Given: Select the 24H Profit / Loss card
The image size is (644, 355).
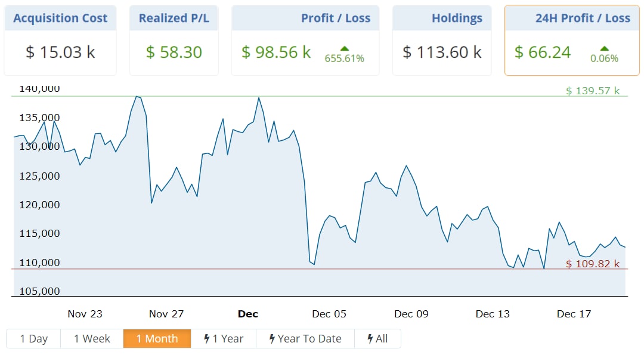Looking at the screenshot, I should tap(572, 41).
